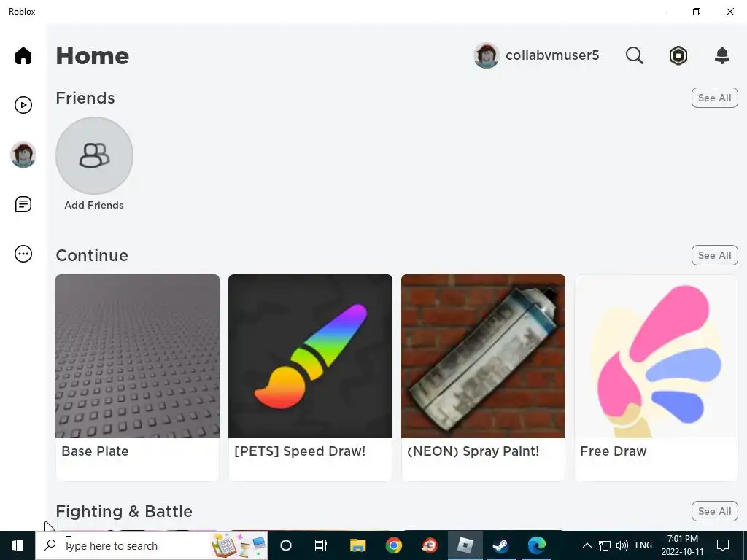
Task: Open the Notifications bell icon
Action: [x=721, y=55]
